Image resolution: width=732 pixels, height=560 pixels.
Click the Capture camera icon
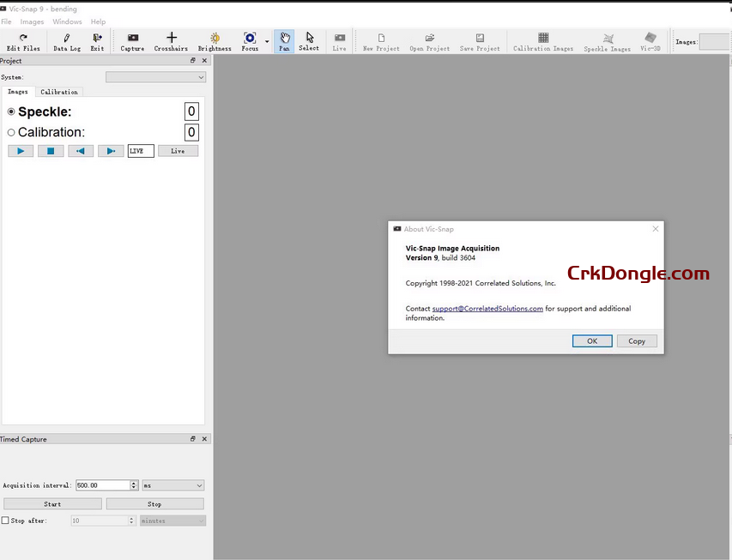coord(132,41)
